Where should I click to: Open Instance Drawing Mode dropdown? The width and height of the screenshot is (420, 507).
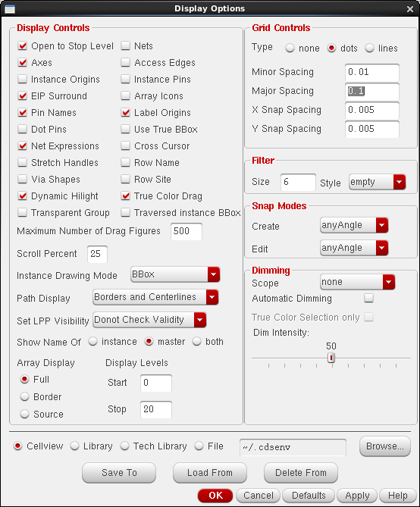[175, 274]
